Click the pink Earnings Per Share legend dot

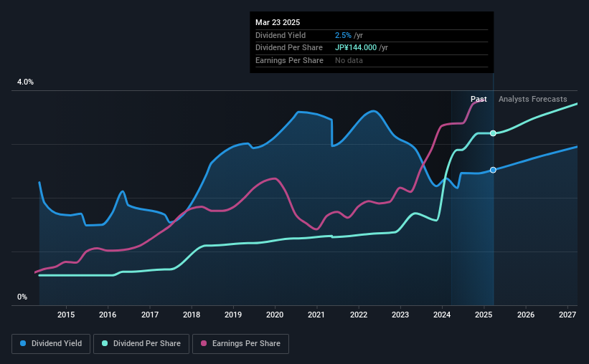coord(204,343)
